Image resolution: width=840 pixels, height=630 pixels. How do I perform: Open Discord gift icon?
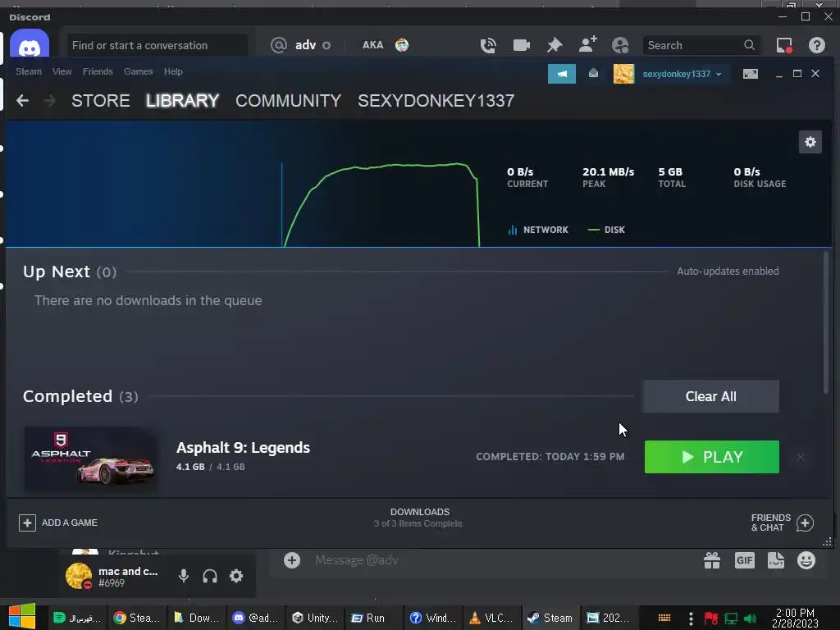coord(712,560)
